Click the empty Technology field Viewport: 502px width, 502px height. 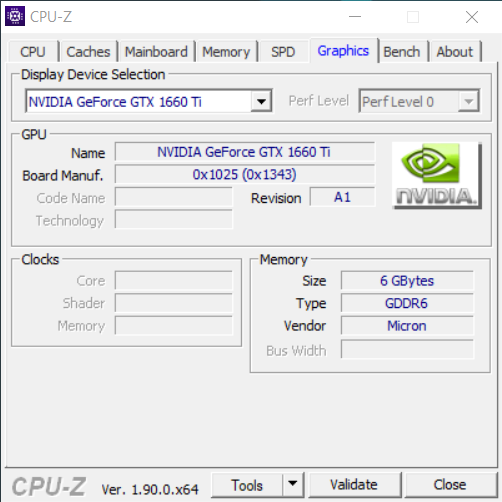[174, 219]
